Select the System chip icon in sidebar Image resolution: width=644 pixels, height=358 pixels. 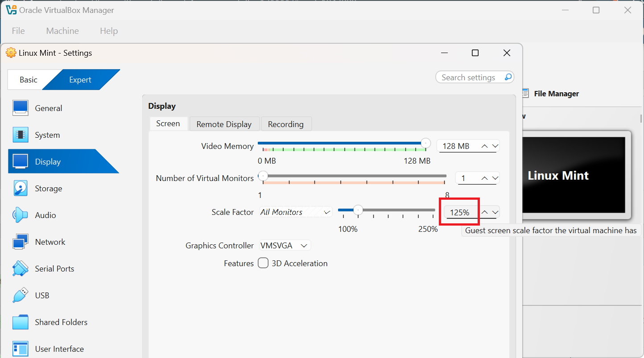click(x=21, y=135)
